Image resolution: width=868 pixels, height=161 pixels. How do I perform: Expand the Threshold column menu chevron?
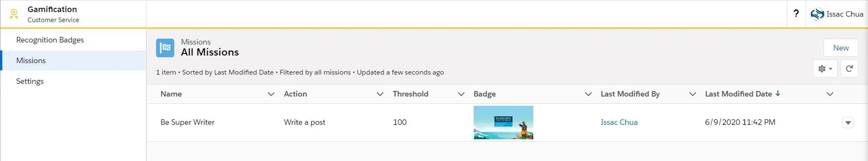[x=461, y=94]
